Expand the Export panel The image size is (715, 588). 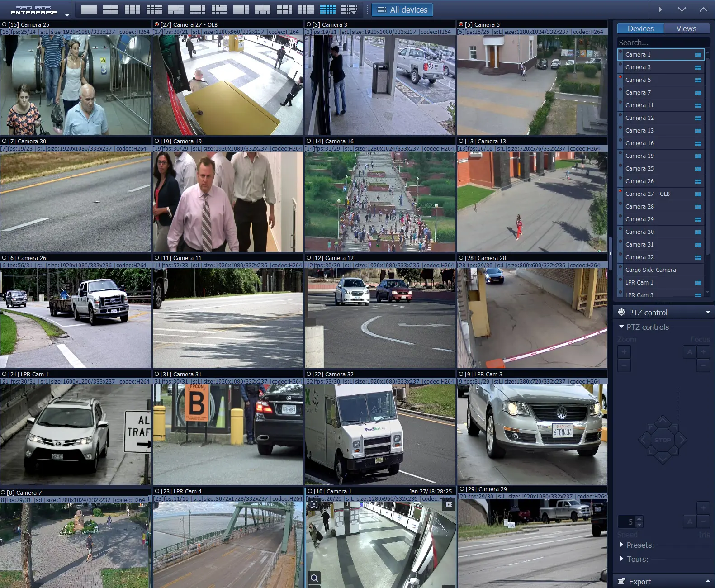pos(663,581)
